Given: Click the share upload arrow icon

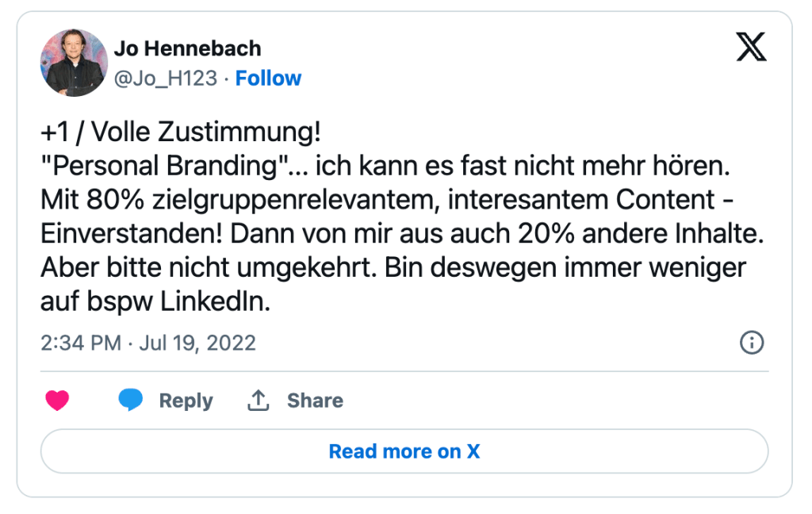Looking at the screenshot, I should click(x=259, y=401).
